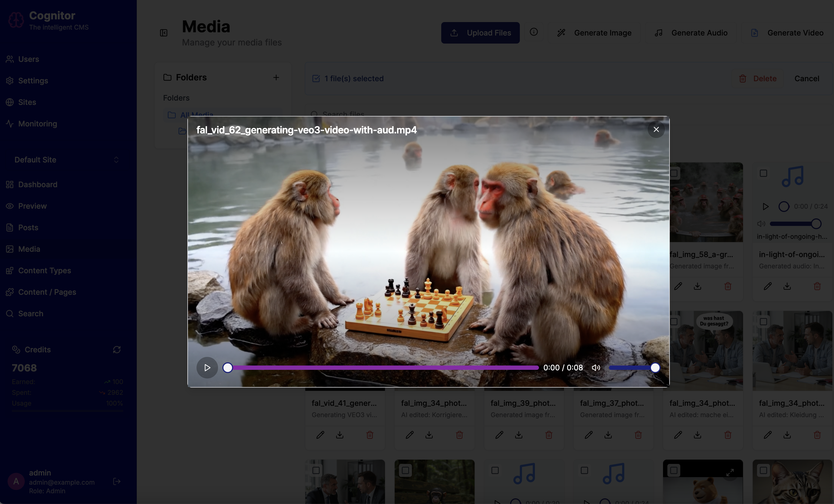Open the Dashboard page

pos(38,184)
